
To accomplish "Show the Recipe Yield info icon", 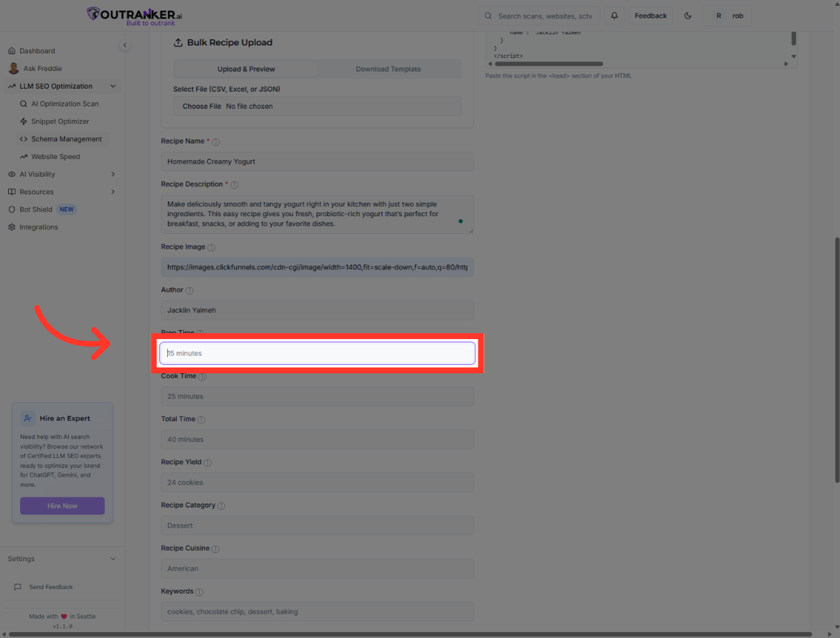I will [208, 463].
